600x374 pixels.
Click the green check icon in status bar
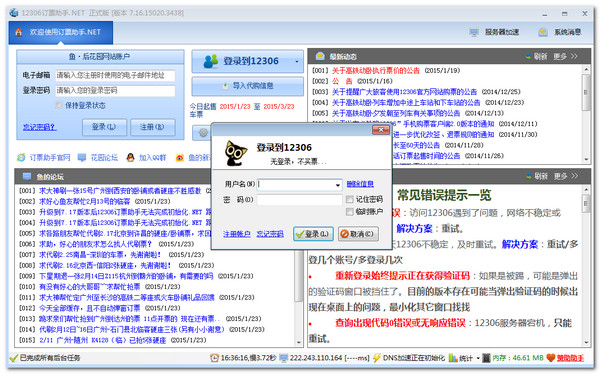[x=14, y=358]
